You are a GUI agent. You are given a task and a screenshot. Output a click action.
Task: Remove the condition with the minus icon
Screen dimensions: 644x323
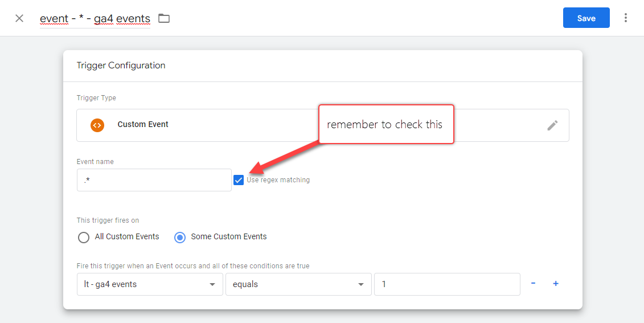click(533, 284)
